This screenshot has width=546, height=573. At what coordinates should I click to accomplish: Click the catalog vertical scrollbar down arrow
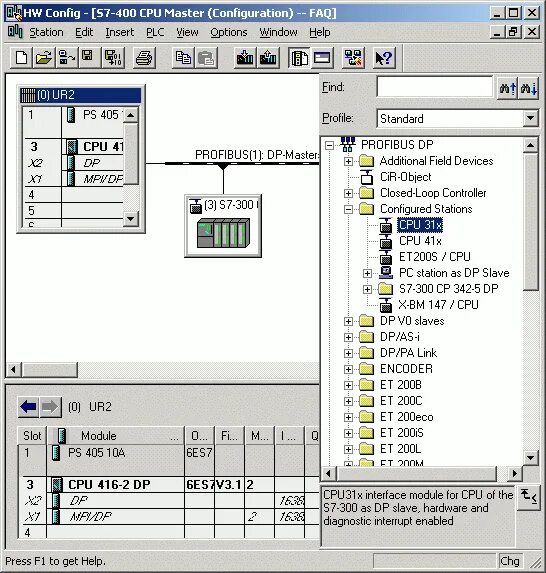[530, 457]
